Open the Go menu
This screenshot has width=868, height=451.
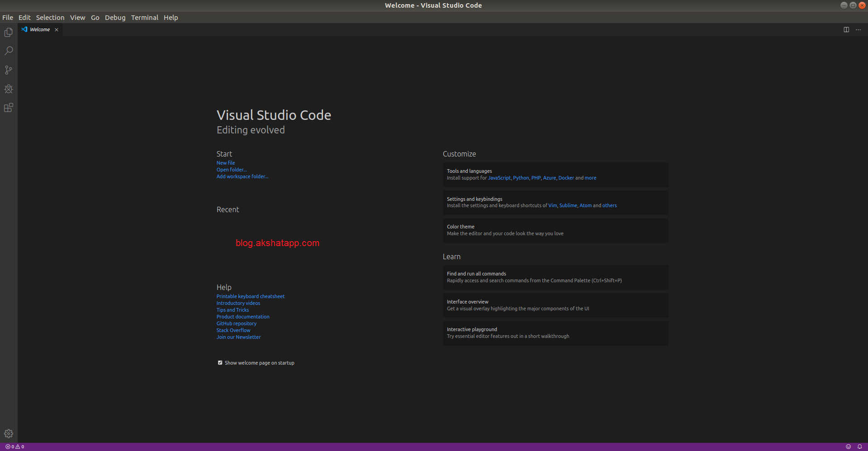pyautogui.click(x=95, y=17)
